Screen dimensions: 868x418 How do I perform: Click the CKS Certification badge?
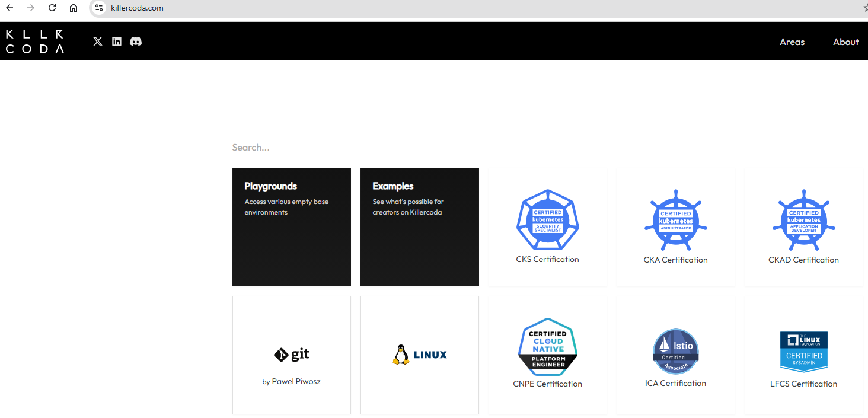click(x=547, y=220)
